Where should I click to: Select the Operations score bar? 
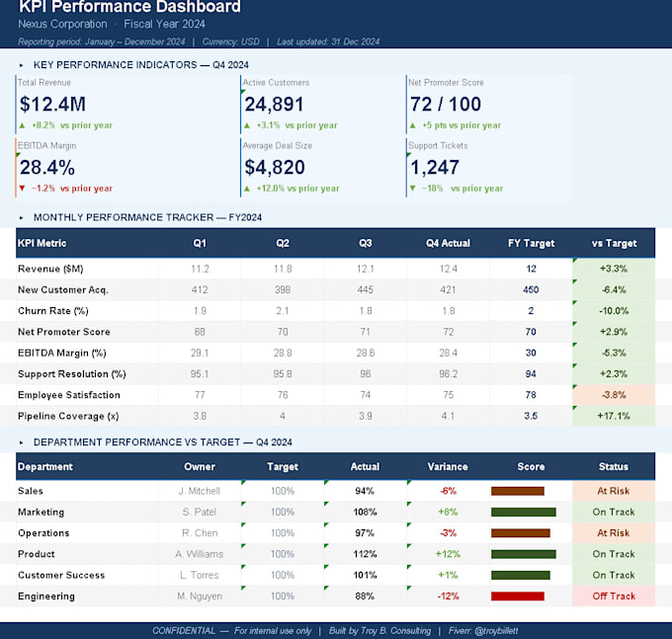click(520, 532)
